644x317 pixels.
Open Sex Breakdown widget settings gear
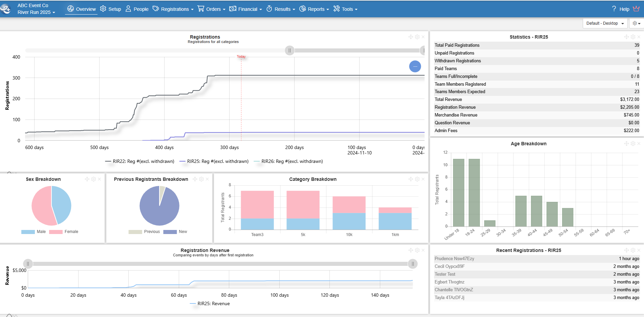[x=93, y=179]
